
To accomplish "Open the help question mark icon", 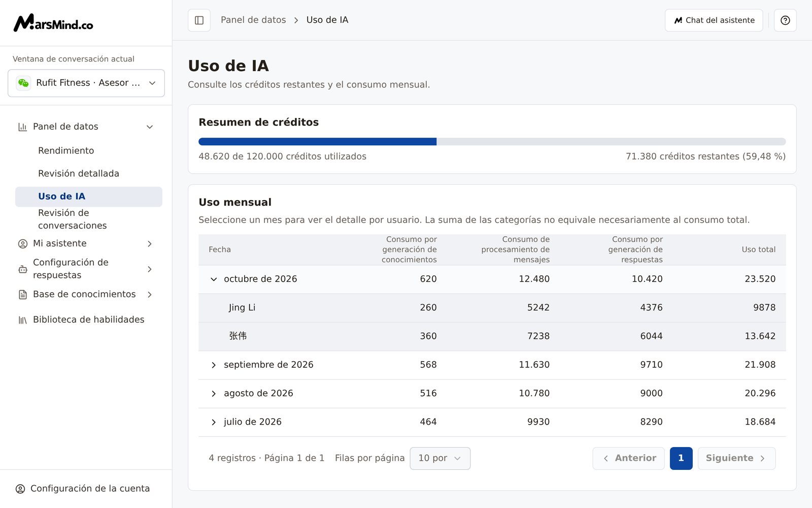I will (x=785, y=20).
